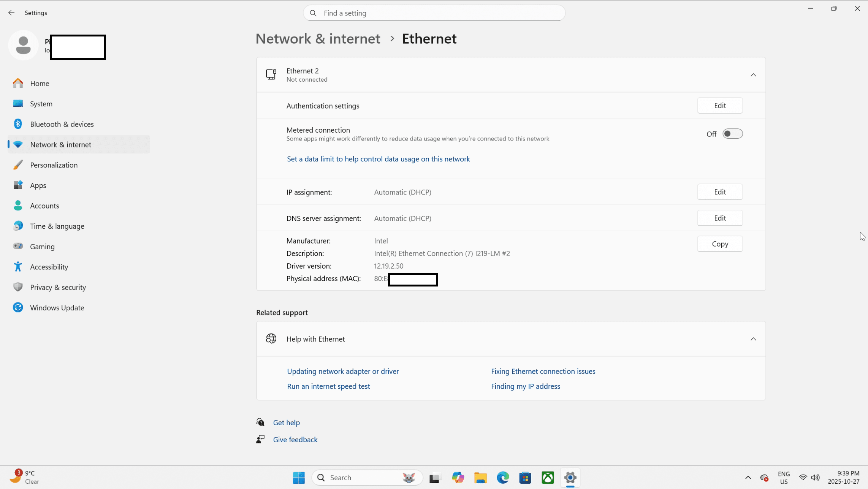Screen dimensions: 868x489
Task: Open Privacy & security settings
Action: pyautogui.click(x=58, y=287)
